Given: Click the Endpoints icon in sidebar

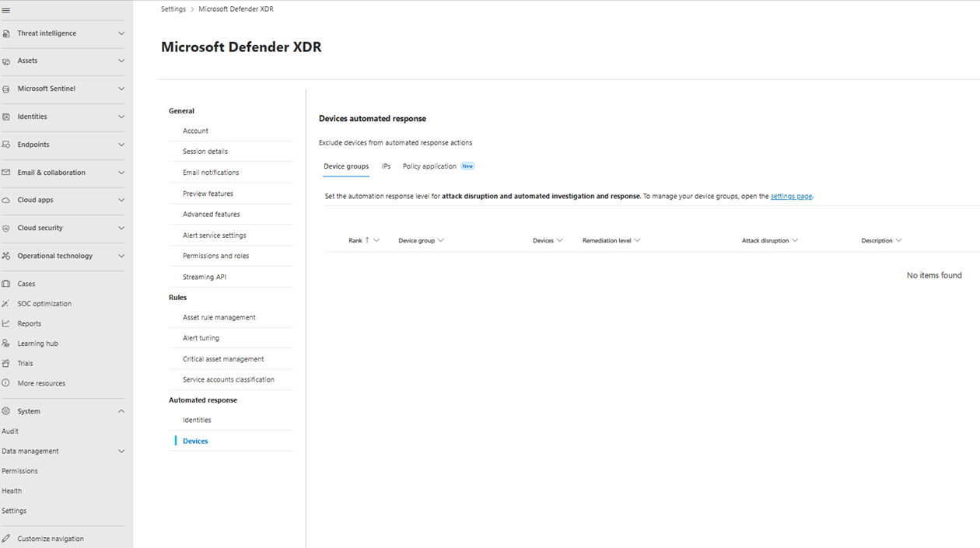Looking at the screenshot, I should pos(6,145).
